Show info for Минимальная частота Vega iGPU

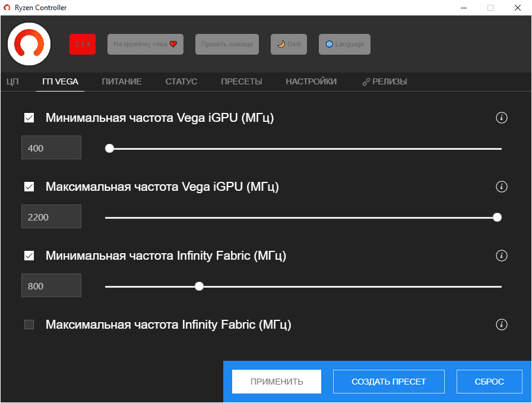(x=502, y=118)
